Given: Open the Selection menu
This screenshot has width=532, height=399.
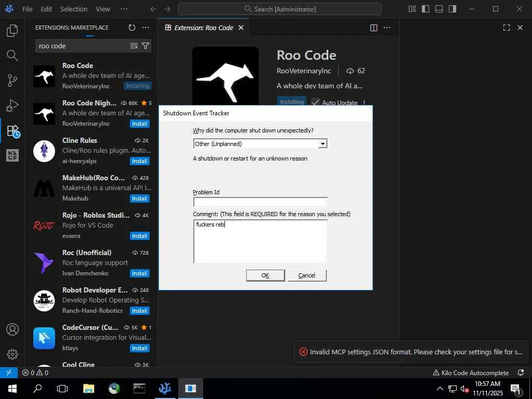Looking at the screenshot, I should click(x=74, y=9).
